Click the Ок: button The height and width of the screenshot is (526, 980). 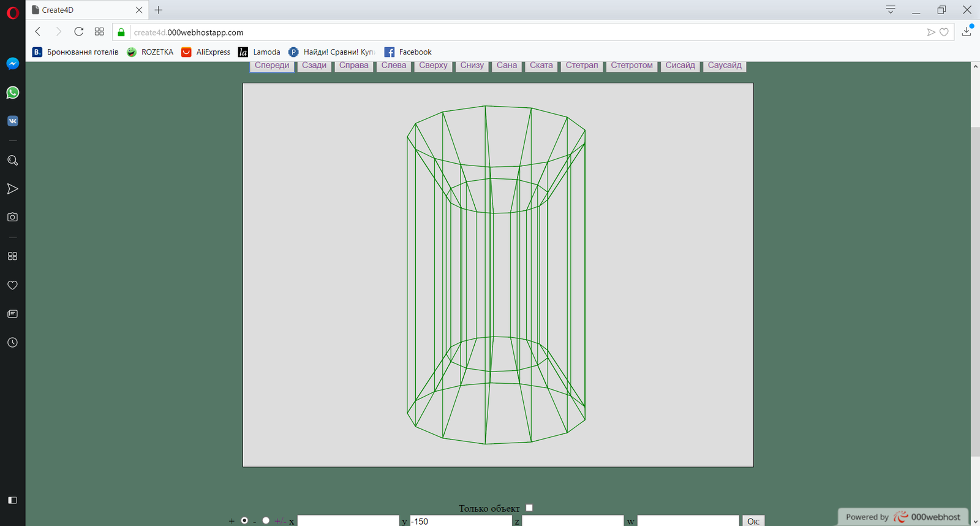pyautogui.click(x=753, y=521)
